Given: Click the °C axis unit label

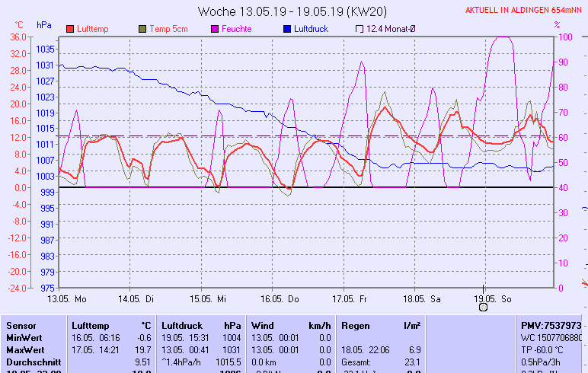Looking at the screenshot, I should pyautogui.click(x=21, y=25).
